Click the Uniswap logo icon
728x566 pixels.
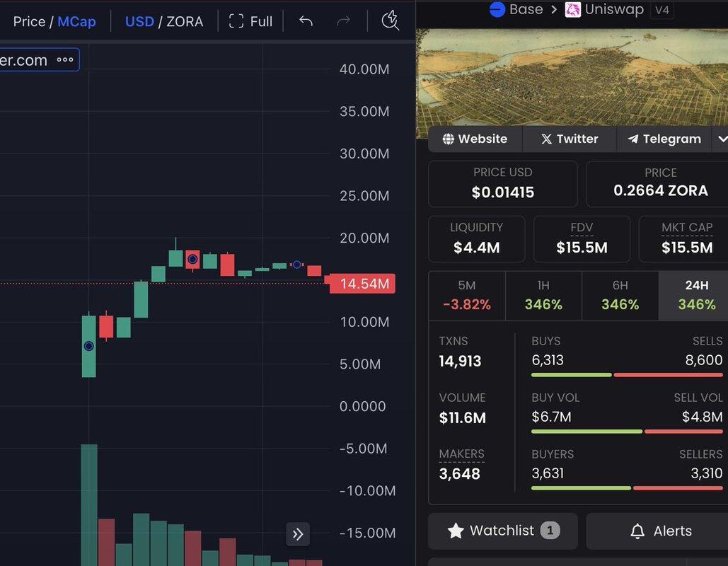pyautogui.click(x=572, y=9)
